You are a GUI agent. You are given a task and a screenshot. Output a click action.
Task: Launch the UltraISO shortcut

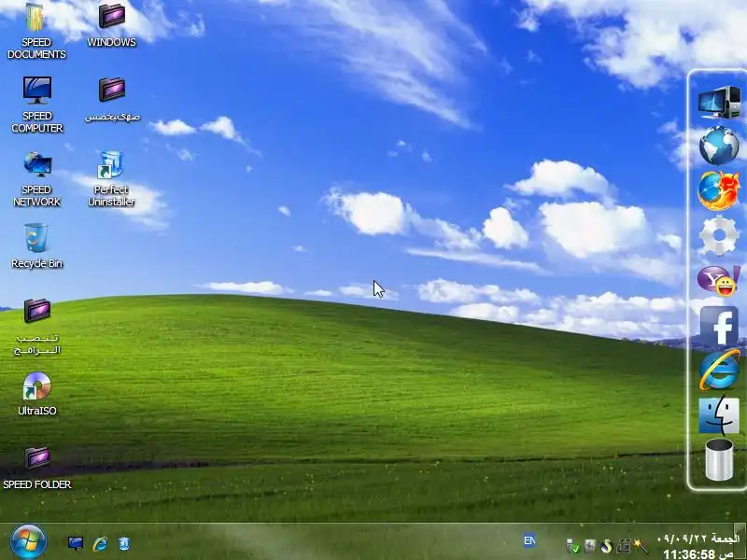click(x=36, y=394)
